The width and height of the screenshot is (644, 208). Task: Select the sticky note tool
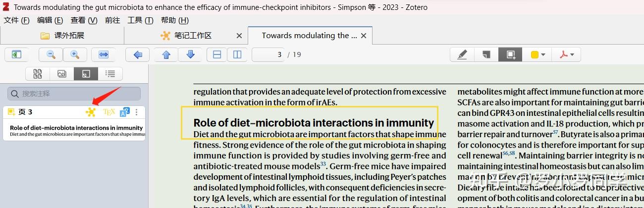tap(486, 54)
